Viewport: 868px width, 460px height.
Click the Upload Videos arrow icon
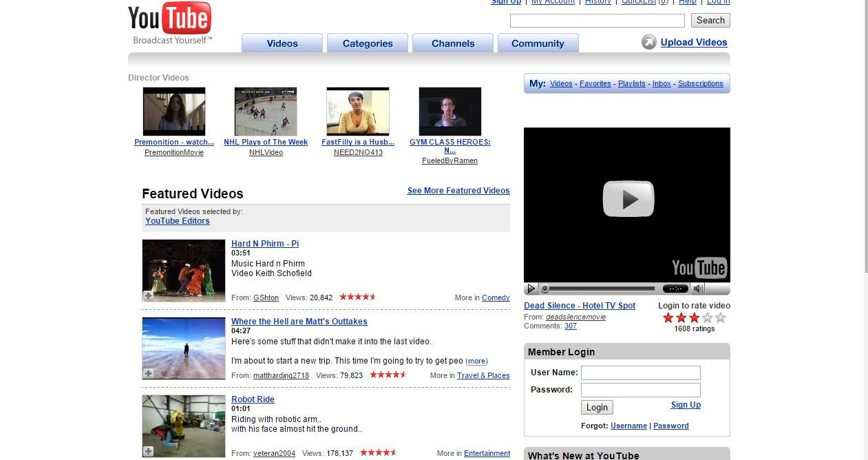(648, 42)
